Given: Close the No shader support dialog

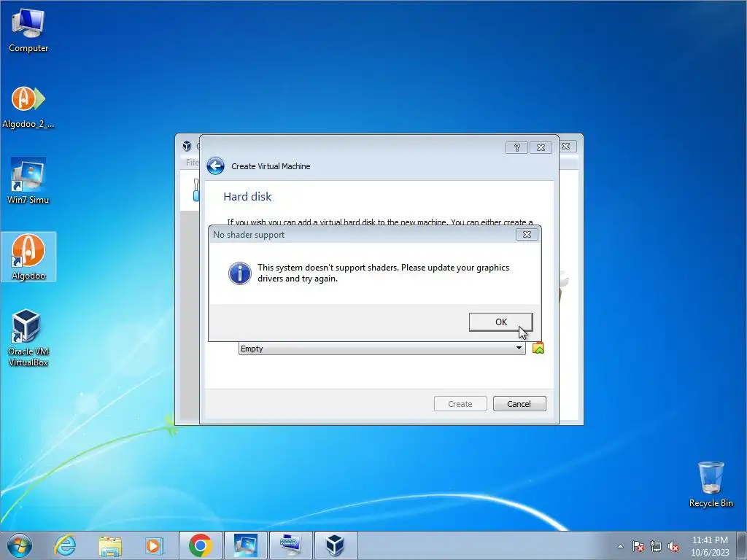Looking at the screenshot, I should [527, 234].
